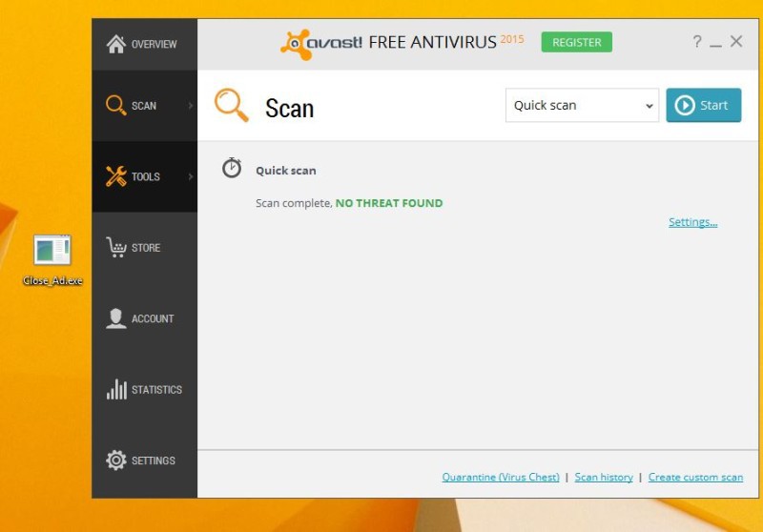Image resolution: width=763 pixels, height=532 pixels.
Task: Click the NO THREAT FOUND result text
Action: point(389,203)
